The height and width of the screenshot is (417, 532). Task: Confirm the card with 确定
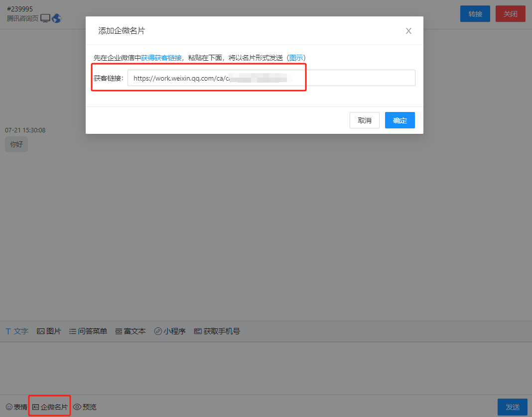pyautogui.click(x=399, y=120)
